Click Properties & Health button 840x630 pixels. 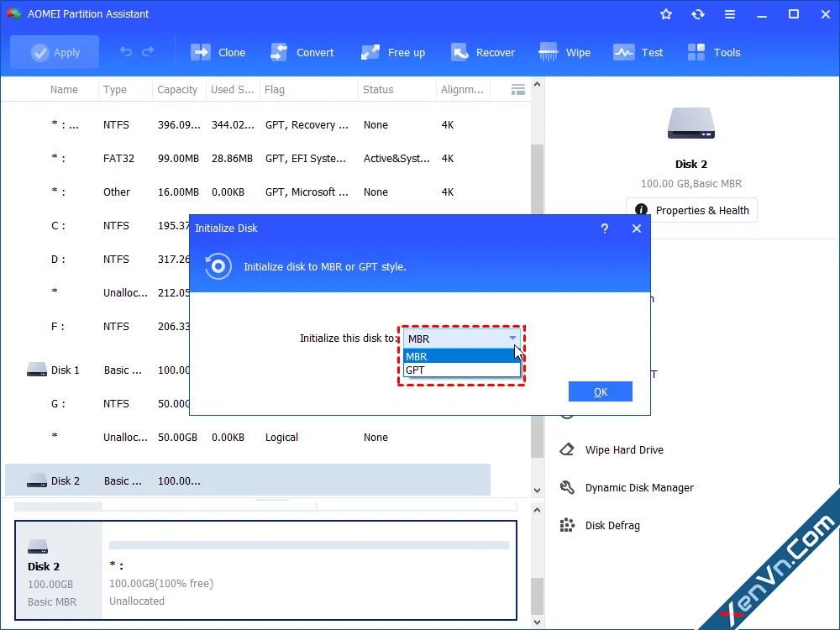(x=691, y=211)
